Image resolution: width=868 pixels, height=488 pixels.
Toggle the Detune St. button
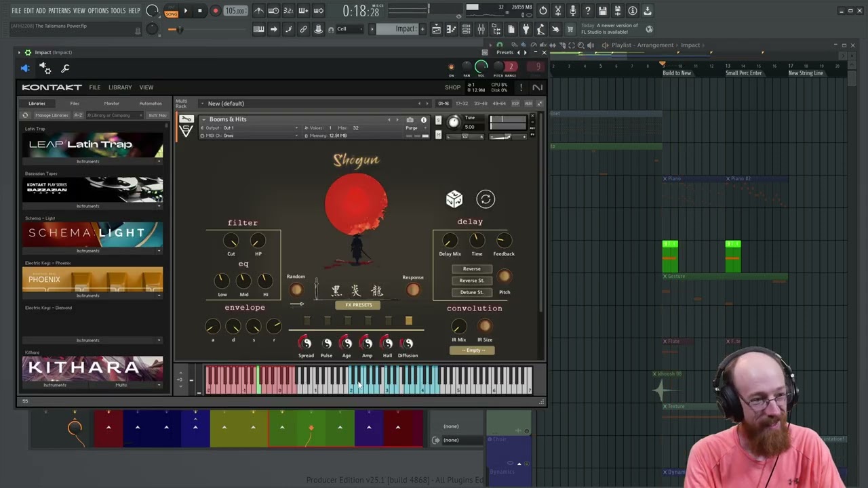471,292
